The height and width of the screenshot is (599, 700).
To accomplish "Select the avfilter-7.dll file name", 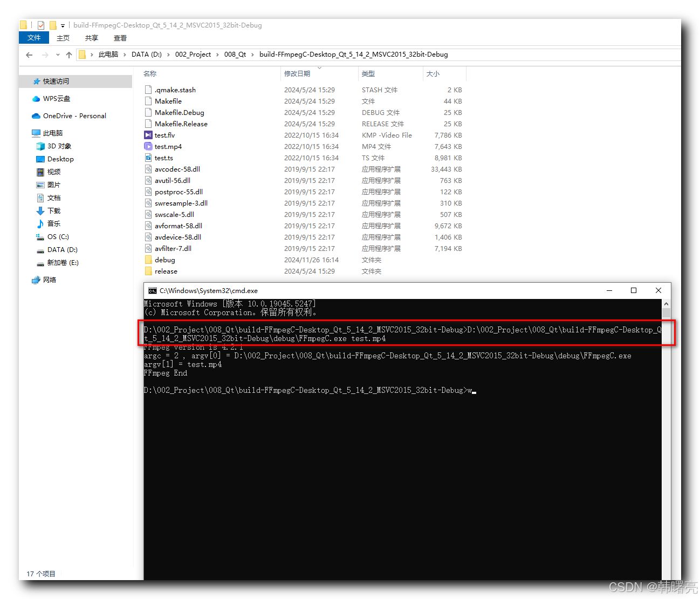I will (173, 248).
